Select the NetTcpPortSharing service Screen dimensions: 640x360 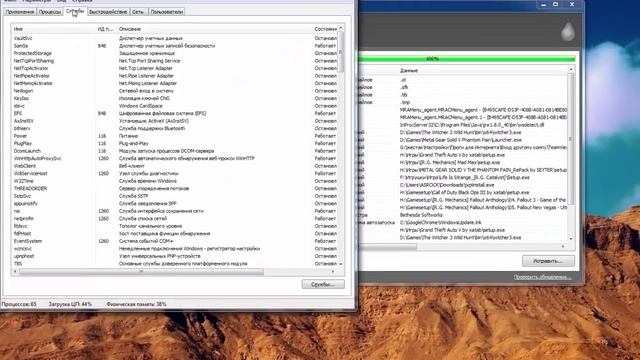point(175,61)
